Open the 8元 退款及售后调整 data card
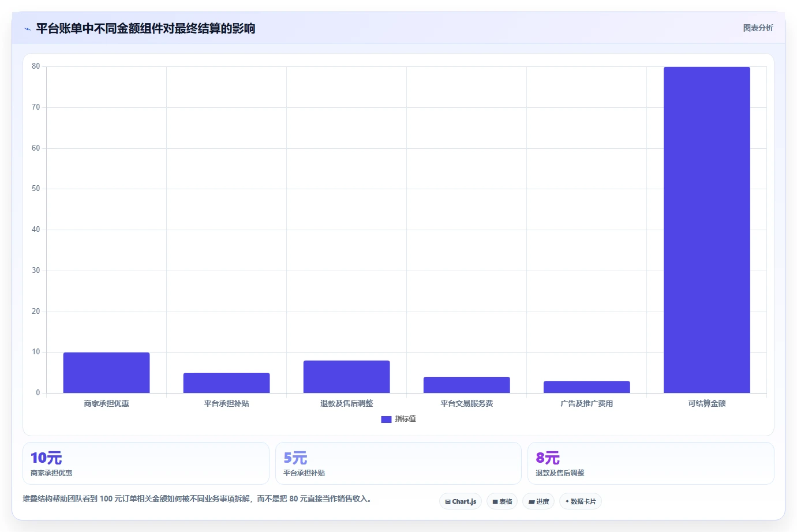Screen dimensions: 797x532 point(651,463)
